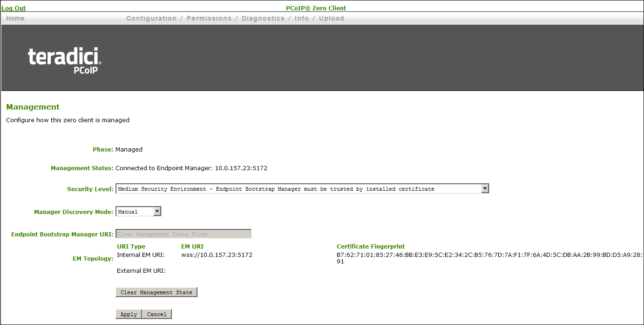Click the certificate fingerprint value
The width and height of the screenshot is (644, 325).
489,258
